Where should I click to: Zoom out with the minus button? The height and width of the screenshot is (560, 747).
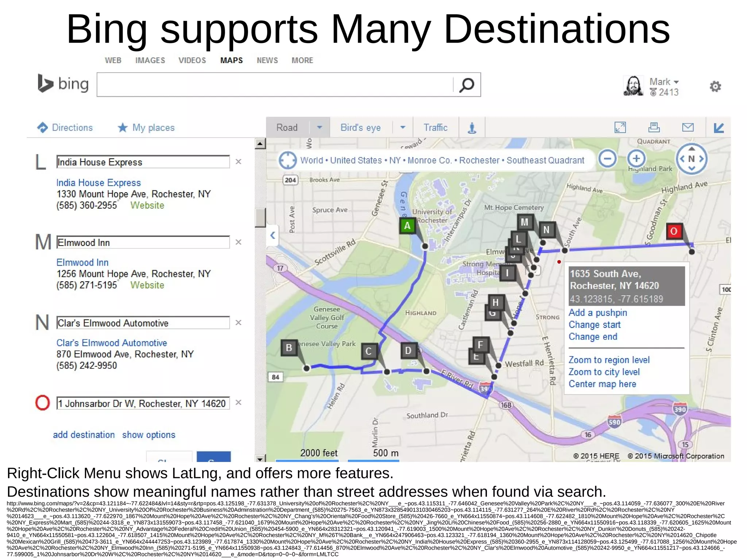click(608, 158)
